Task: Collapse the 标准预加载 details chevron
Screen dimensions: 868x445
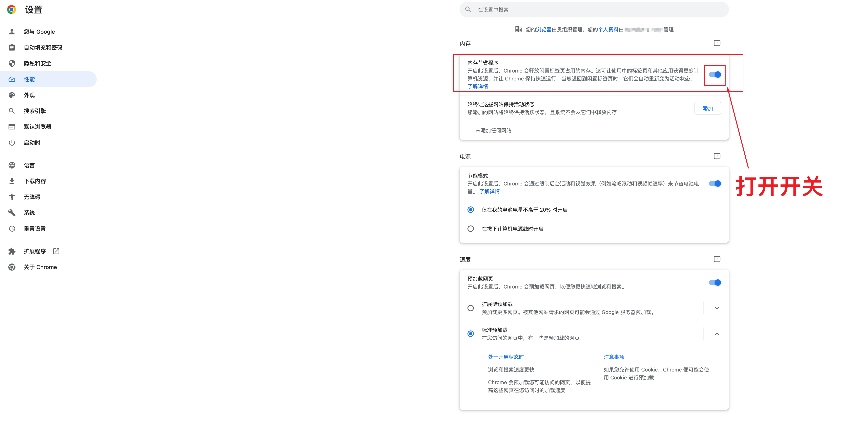Action: click(x=717, y=334)
